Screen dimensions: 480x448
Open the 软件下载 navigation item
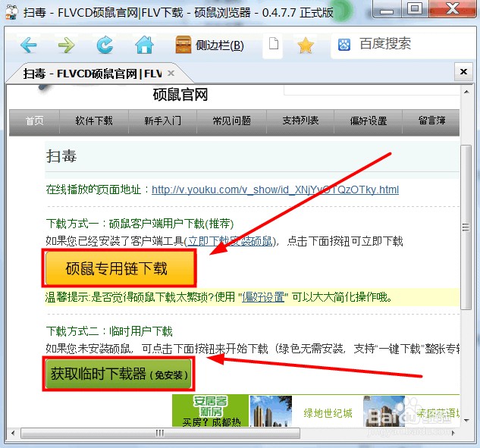click(x=94, y=121)
